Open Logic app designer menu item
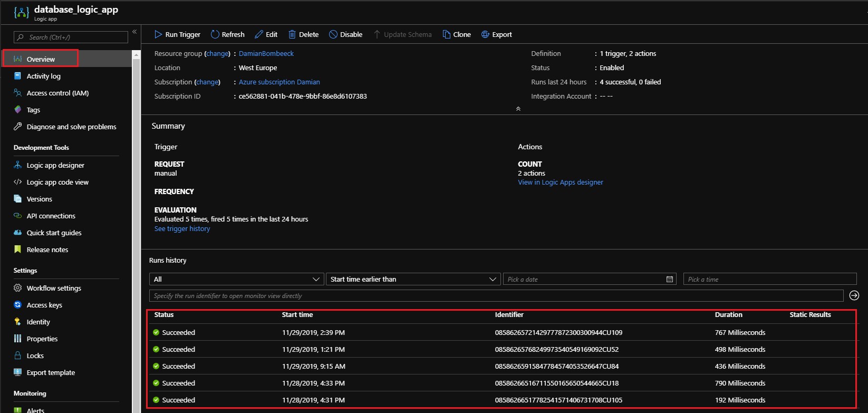The height and width of the screenshot is (413, 868). [x=55, y=165]
